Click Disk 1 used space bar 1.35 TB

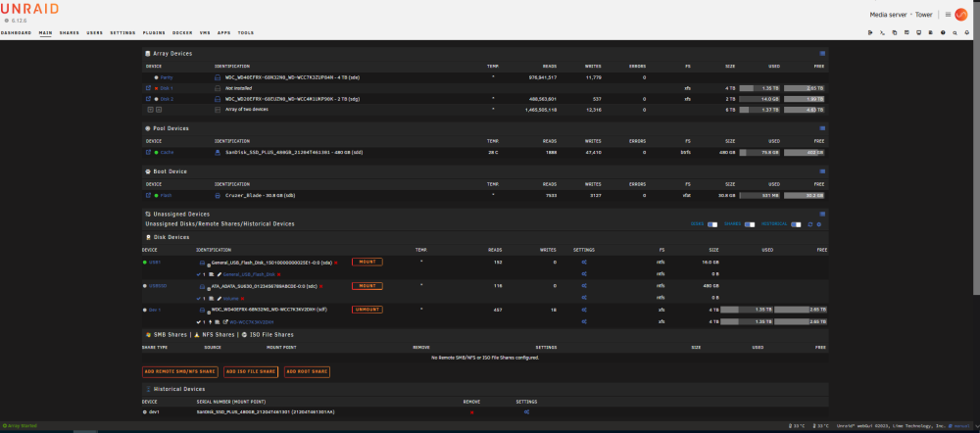click(760, 88)
